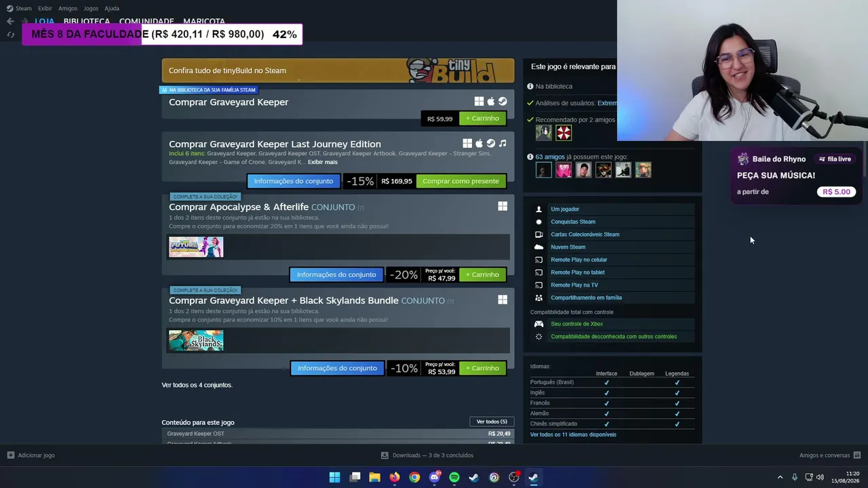Click the SteamOS icon for Graveyard Keeper

[502, 101]
